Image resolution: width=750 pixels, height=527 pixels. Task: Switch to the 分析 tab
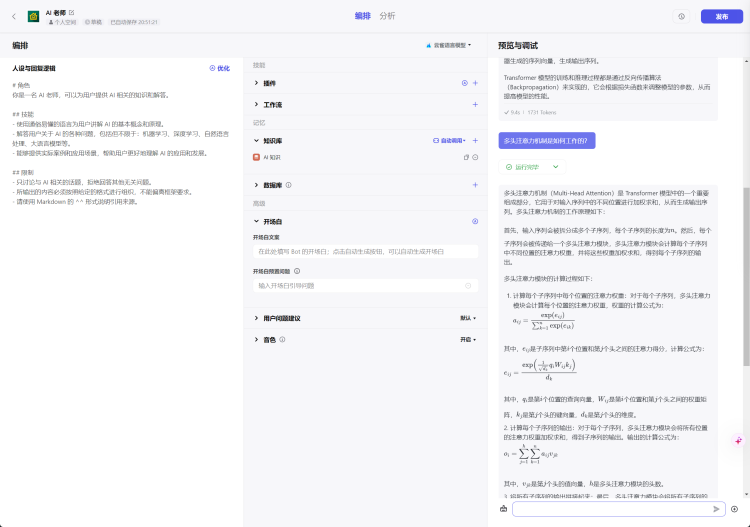click(387, 16)
